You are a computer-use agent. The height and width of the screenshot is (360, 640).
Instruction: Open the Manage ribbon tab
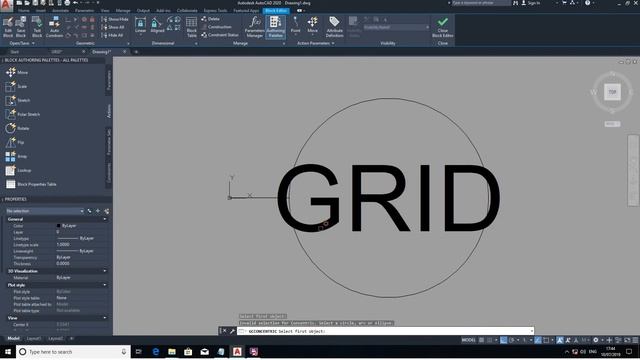tap(123, 11)
